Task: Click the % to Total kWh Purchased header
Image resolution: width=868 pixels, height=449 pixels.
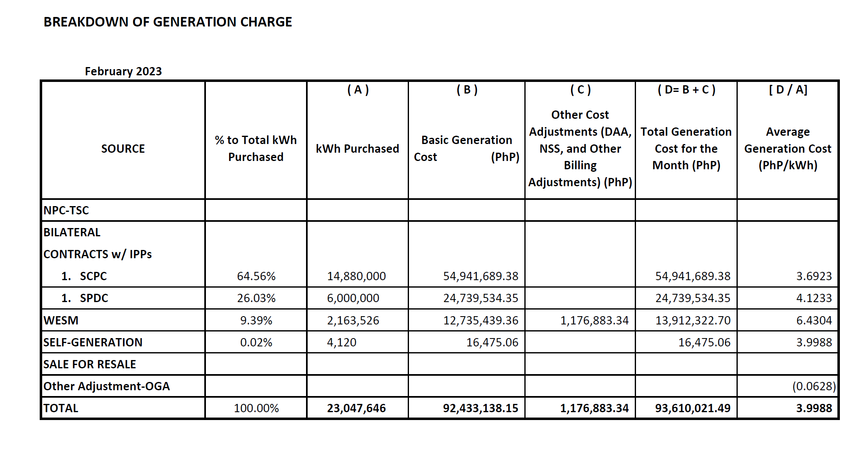Action: coord(256,149)
